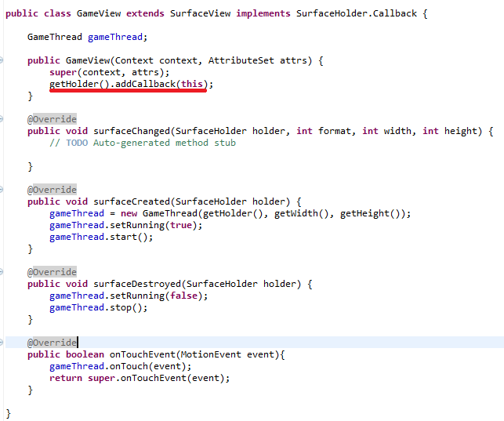Click the @Override annotation above surfaceDestroyed
This screenshot has width=504, height=421.
coord(52,272)
